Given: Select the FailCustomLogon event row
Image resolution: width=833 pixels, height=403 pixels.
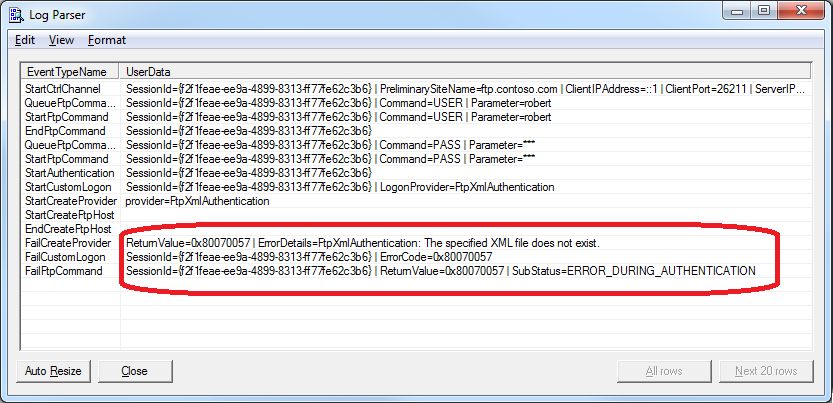Looking at the screenshot, I should tap(65, 257).
